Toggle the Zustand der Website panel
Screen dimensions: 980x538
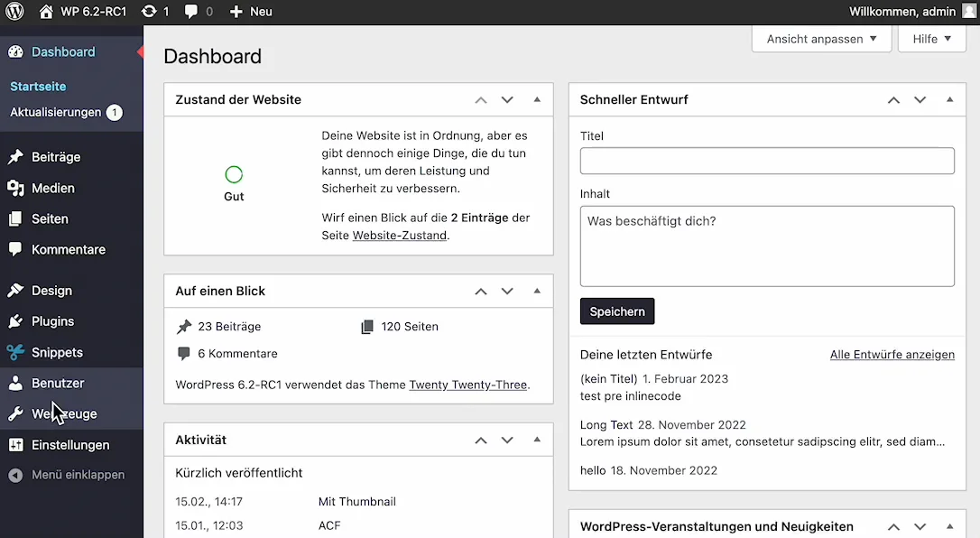[537, 99]
